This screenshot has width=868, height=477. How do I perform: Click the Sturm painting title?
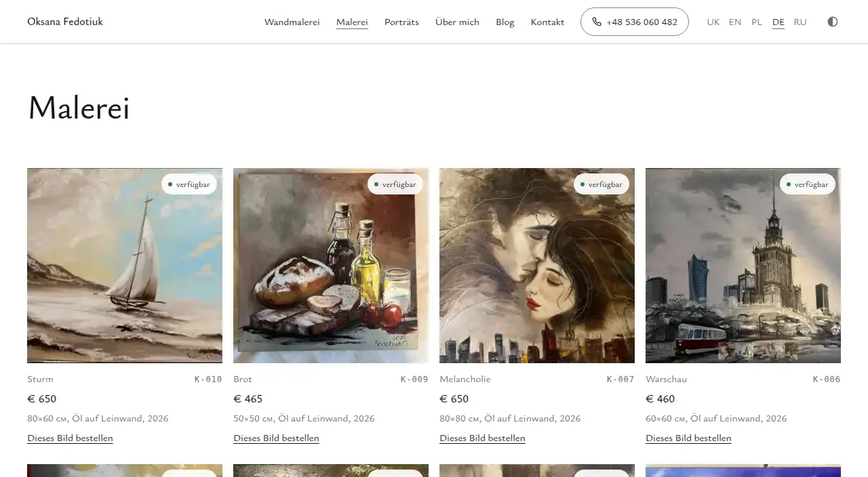[40, 379]
